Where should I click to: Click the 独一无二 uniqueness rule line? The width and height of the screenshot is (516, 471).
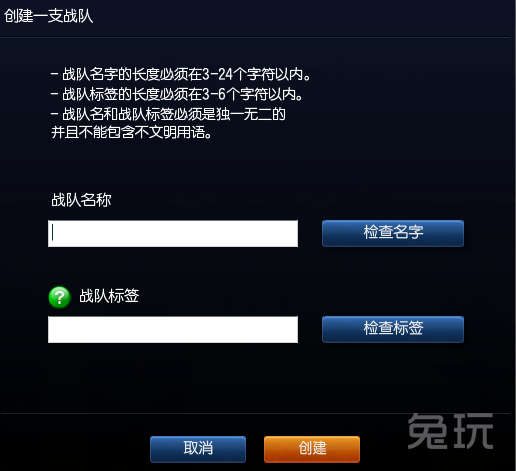pyautogui.click(x=168, y=114)
